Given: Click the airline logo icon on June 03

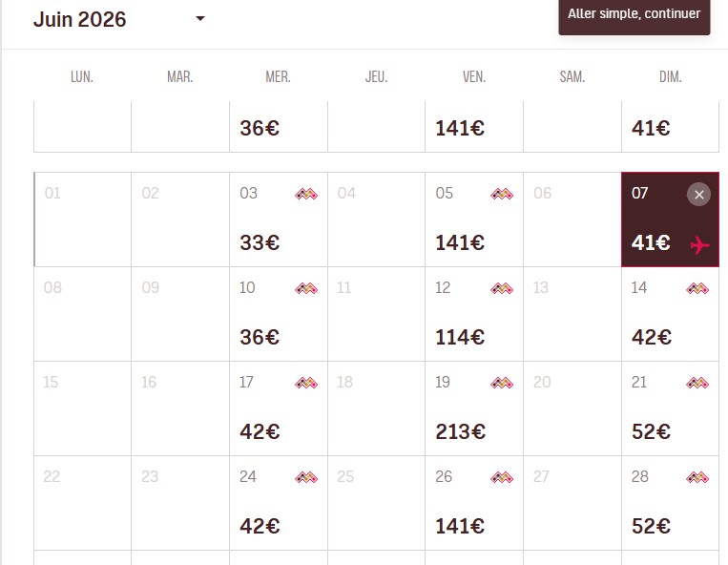Looking at the screenshot, I should [306, 194].
